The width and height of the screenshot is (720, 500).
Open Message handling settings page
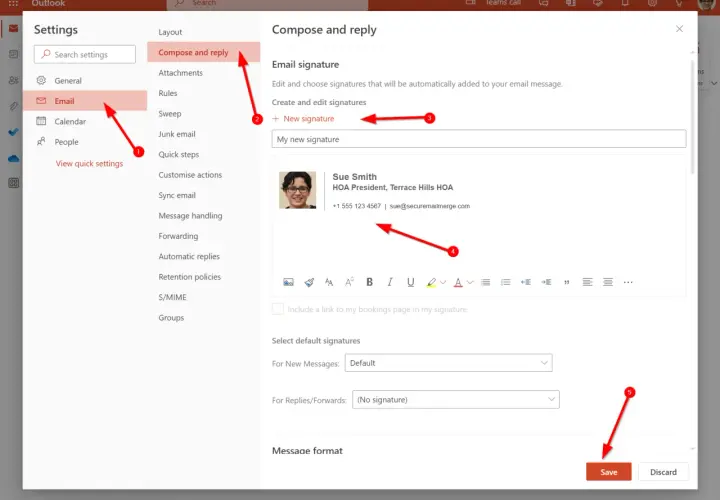click(203, 215)
